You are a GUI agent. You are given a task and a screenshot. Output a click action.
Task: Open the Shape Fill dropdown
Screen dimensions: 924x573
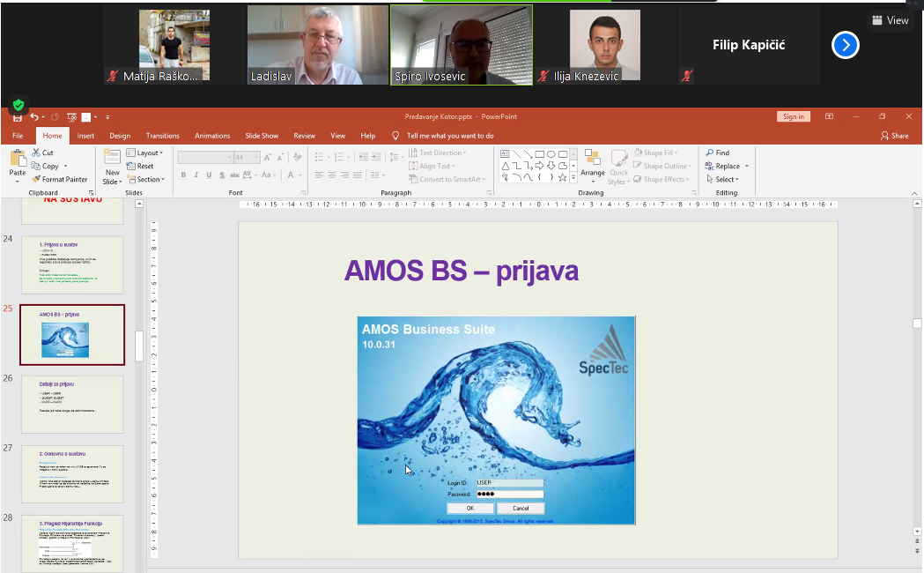point(656,153)
